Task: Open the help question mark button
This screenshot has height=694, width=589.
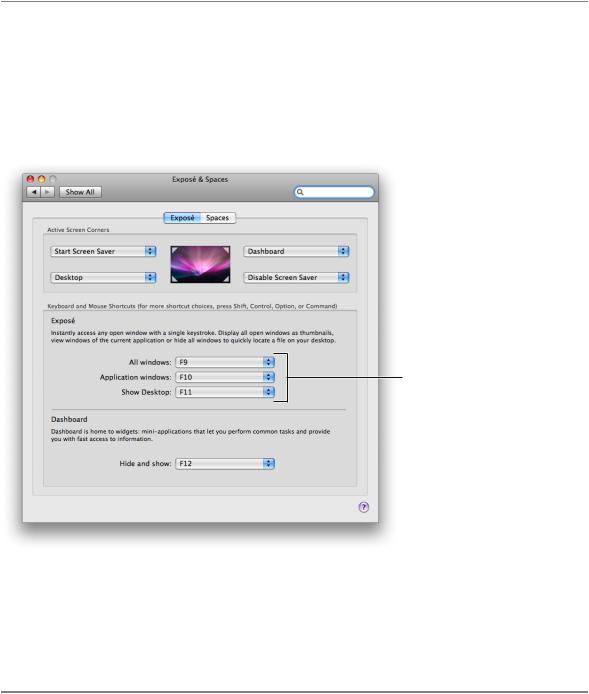Action: (x=363, y=507)
